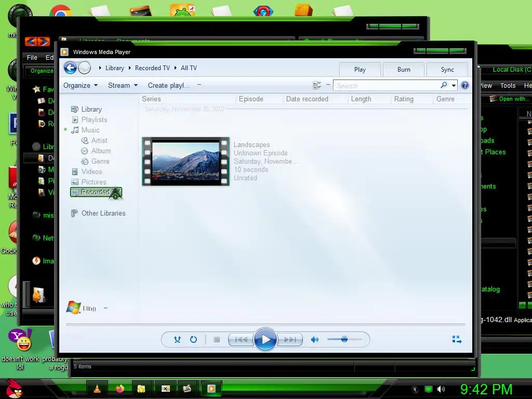Click the Bing online store icon
Screen dimensions: 532x399
pos(73,308)
